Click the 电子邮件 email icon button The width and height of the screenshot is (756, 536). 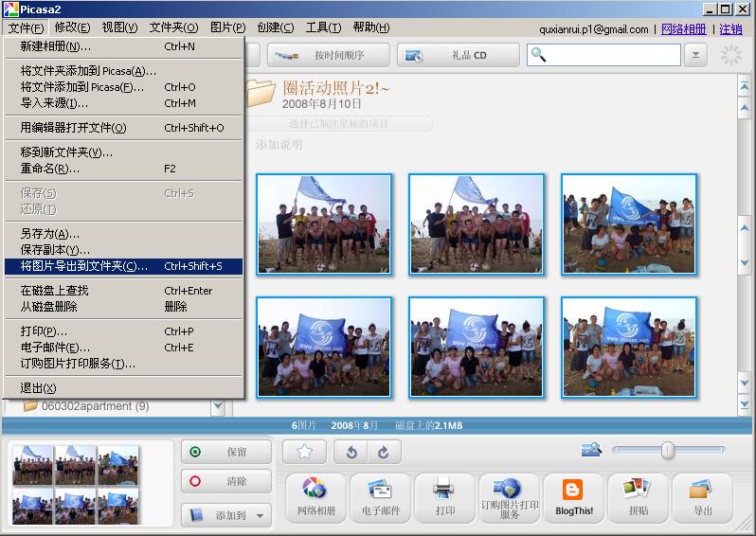click(x=381, y=498)
